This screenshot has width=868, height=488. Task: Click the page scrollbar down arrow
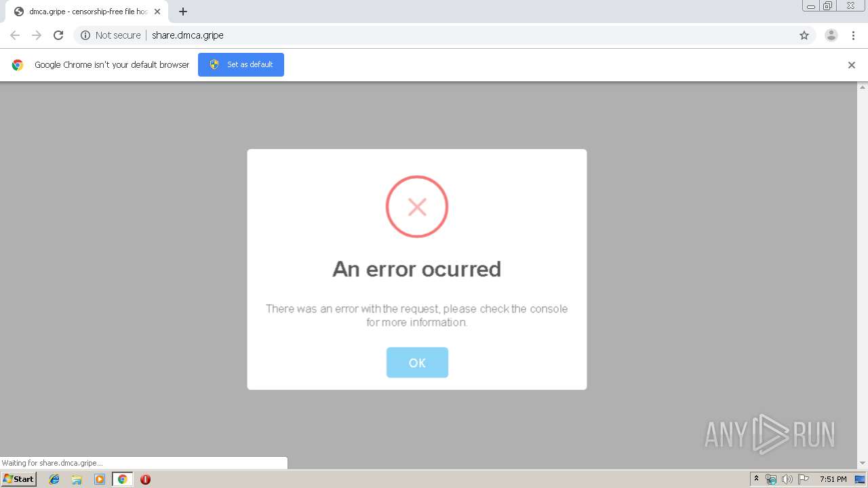[863, 464]
